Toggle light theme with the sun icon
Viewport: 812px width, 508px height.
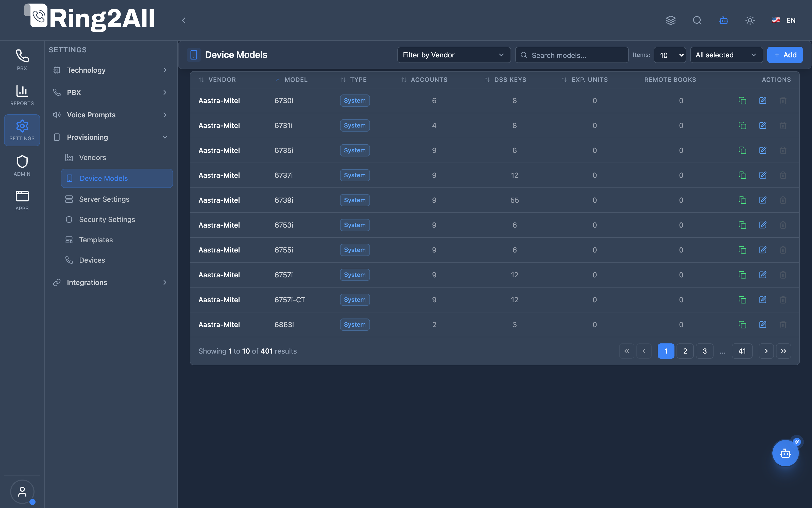pyautogui.click(x=750, y=21)
